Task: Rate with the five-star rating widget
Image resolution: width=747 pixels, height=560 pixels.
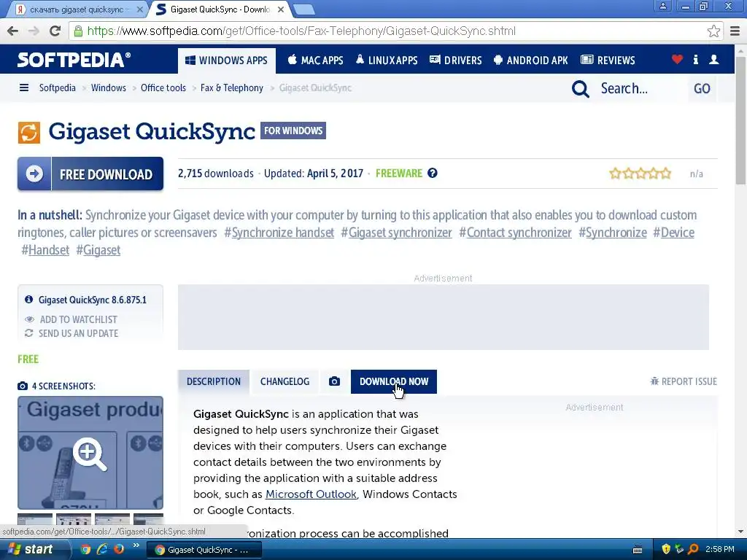Action: (640, 174)
